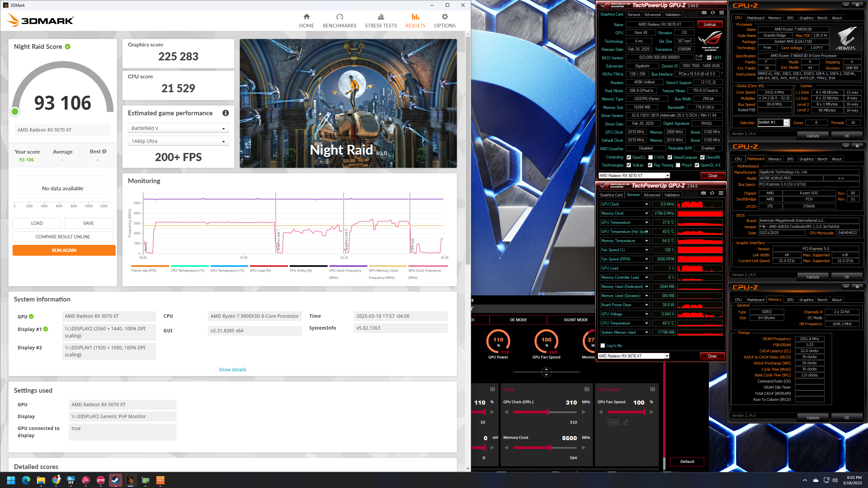Click Show details link in System information
The width and height of the screenshot is (868, 488).
(233, 370)
